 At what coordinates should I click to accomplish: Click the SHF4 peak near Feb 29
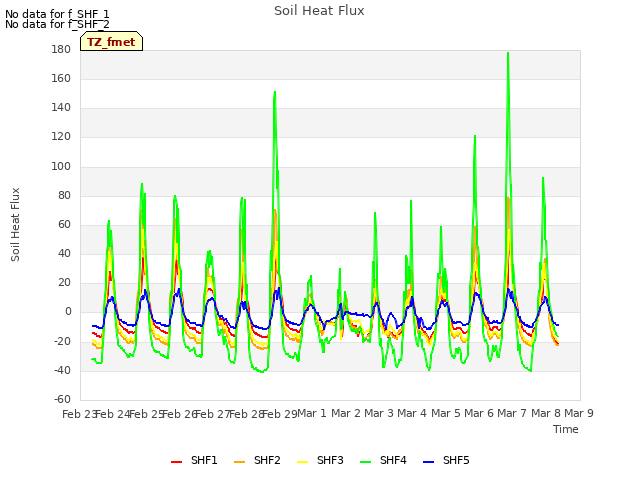[x=275, y=92]
